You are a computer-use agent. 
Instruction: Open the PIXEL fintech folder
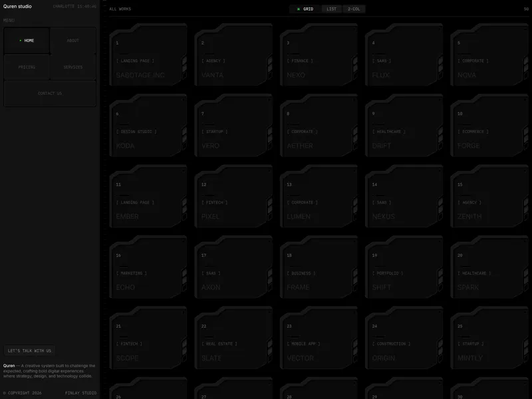tap(233, 196)
